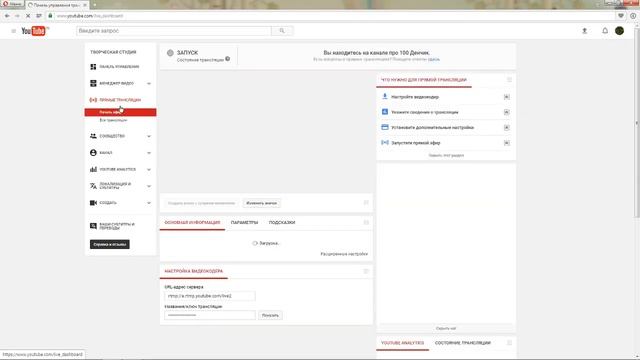The height and width of the screenshot is (360, 640).
Task: Expand the Создать sidebar chevron
Action: (149, 203)
